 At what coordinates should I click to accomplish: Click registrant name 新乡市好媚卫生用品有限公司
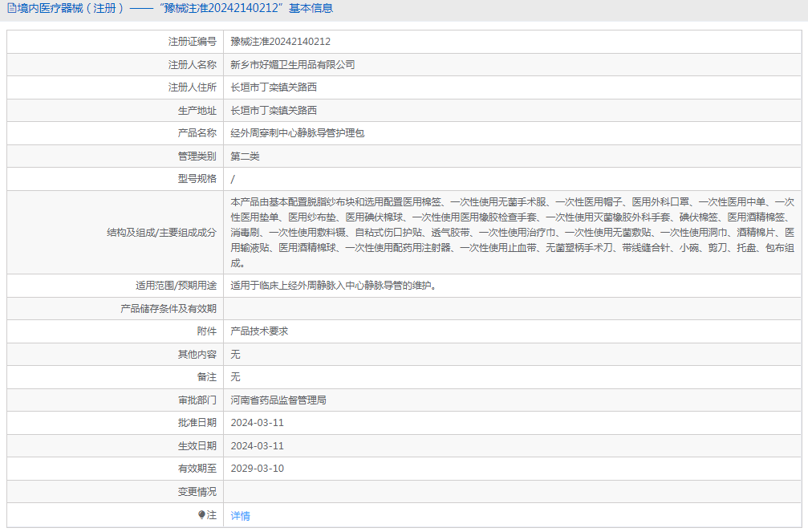(293, 64)
